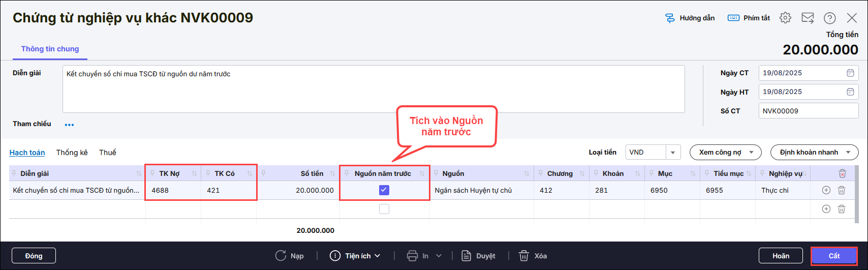Tick the empty second row checkbox

point(384,209)
